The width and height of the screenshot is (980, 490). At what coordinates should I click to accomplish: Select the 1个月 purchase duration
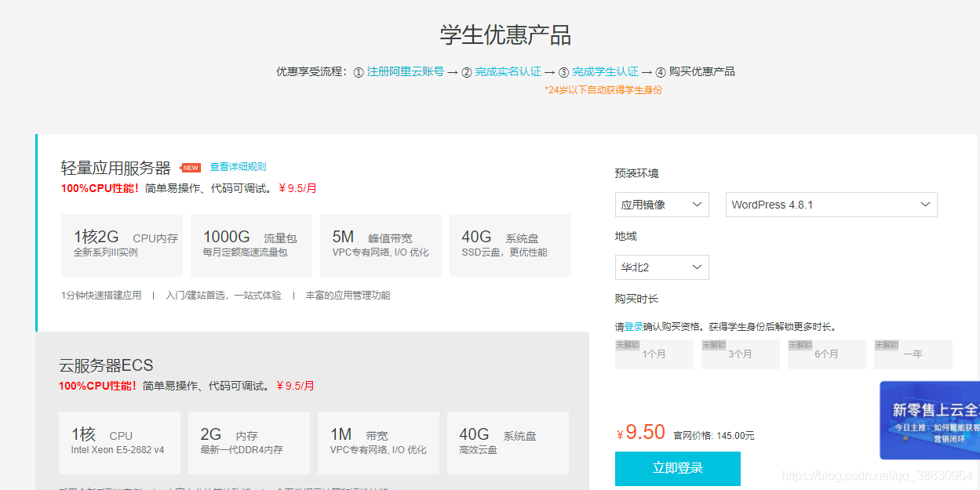click(x=654, y=354)
